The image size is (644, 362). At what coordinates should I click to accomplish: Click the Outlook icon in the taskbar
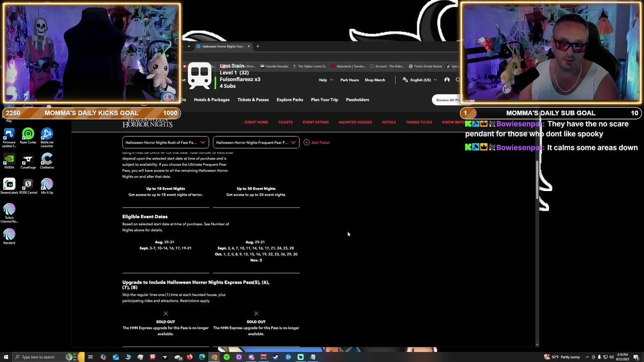pyautogui.click(x=116, y=357)
